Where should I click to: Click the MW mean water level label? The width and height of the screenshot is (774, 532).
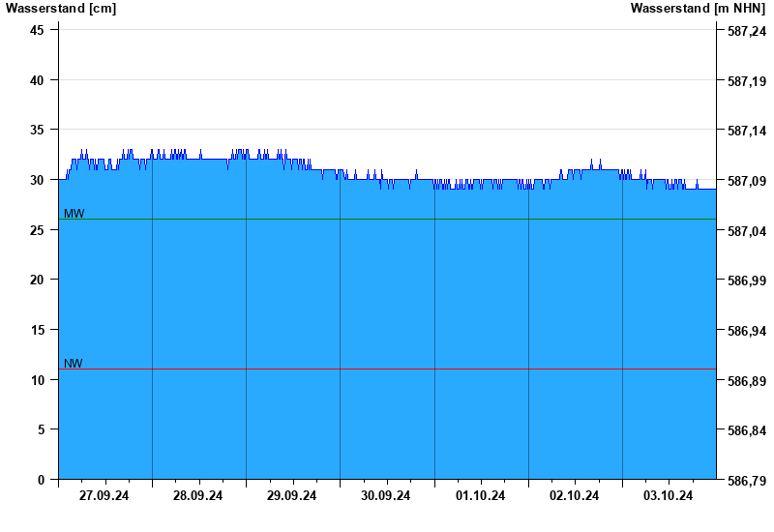(x=74, y=214)
